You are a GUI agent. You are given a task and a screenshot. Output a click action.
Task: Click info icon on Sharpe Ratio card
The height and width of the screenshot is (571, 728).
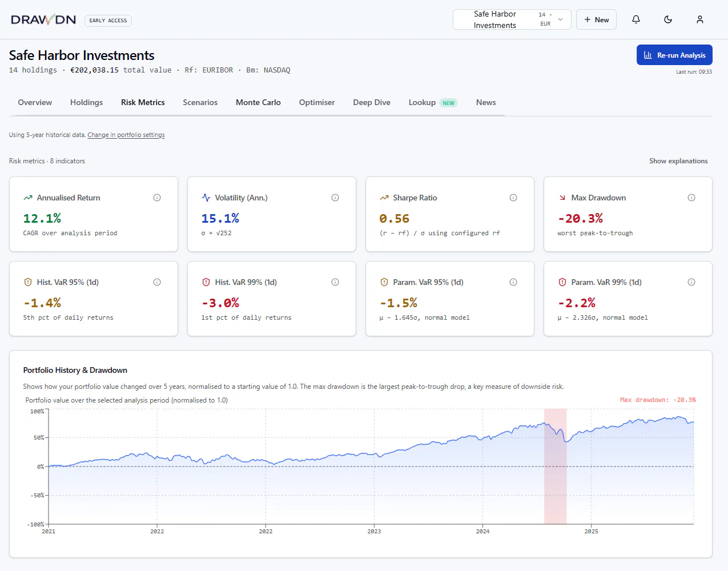(513, 198)
